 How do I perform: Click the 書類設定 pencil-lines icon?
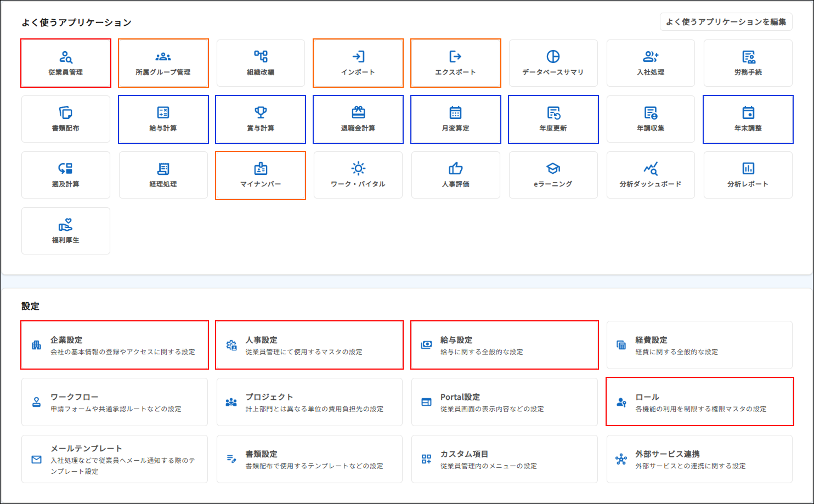[x=231, y=459]
